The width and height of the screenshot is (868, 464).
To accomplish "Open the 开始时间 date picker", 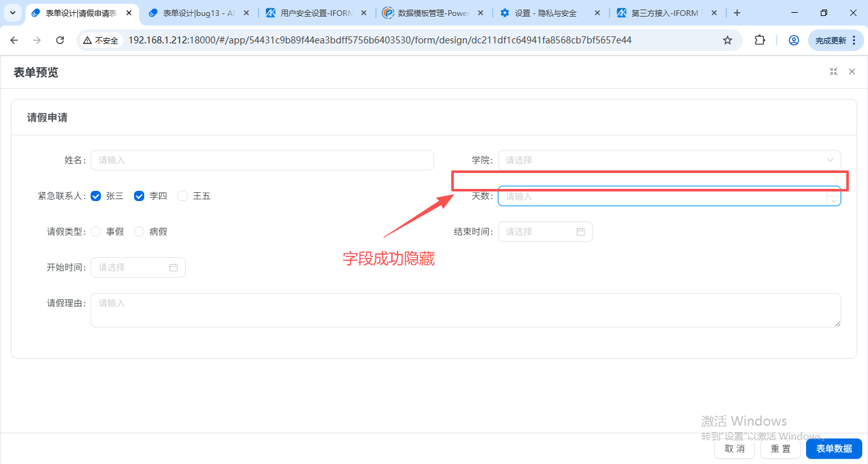I will click(x=138, y=267).
